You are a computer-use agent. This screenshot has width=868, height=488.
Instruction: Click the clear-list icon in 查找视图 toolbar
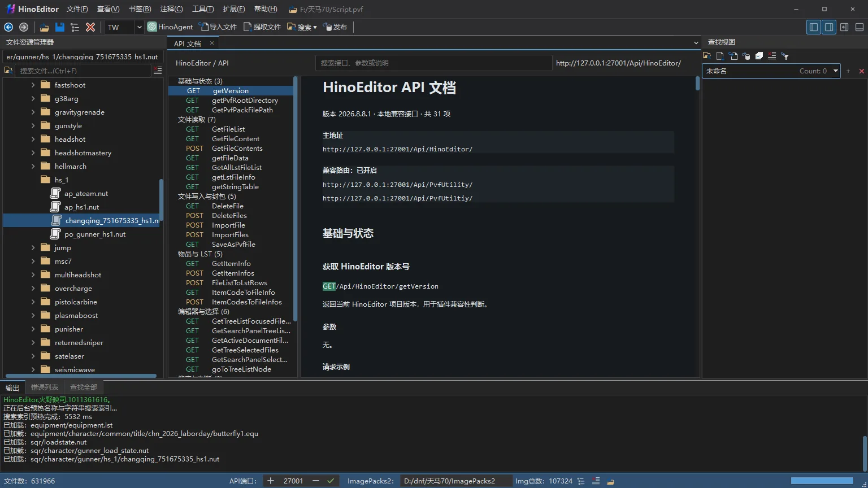pyautogui.click(x=772, y=56)
